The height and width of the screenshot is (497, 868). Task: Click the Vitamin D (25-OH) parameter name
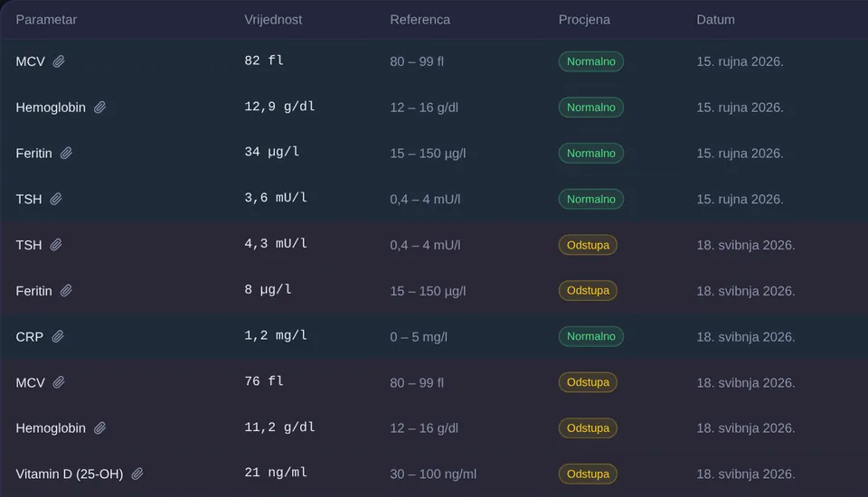[70, 474]
